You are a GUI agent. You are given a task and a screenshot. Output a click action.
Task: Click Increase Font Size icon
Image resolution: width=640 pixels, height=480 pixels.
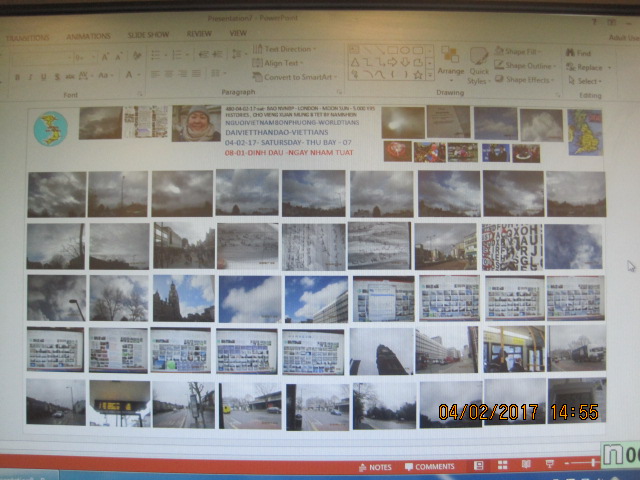tap(105, 57)
